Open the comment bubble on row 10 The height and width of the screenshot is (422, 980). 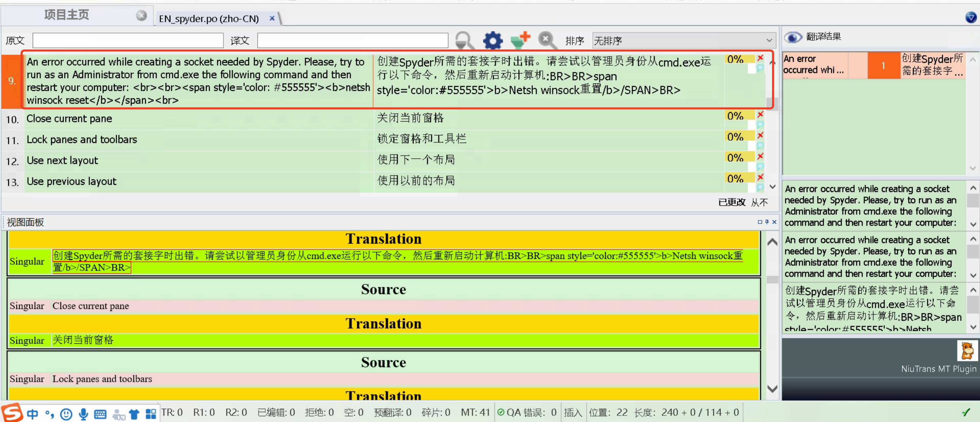(760, 124)
